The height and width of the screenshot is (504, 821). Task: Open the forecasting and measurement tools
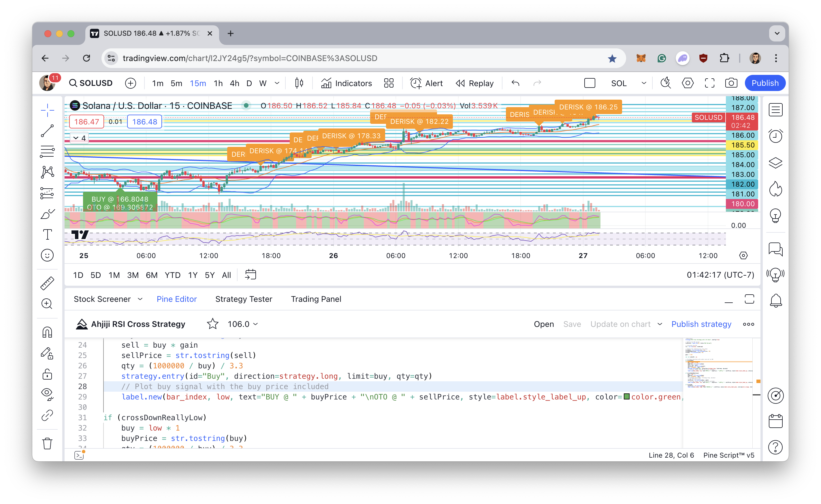coord(47,193)
